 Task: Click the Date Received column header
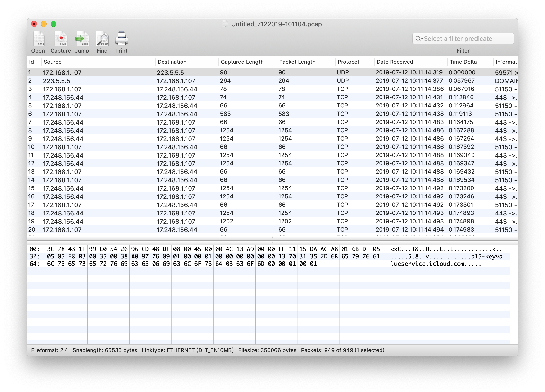(x=395, y=62)
